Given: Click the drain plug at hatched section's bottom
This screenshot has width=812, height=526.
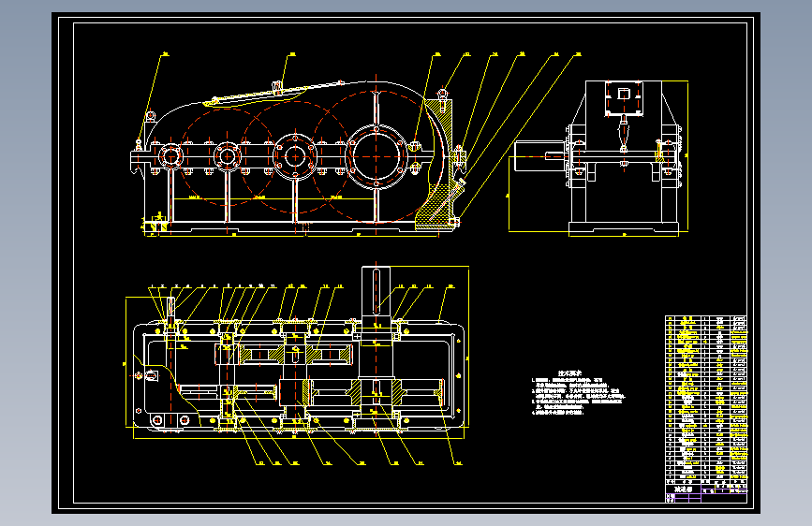Looking at the screenshot, I should pos(454,222).
